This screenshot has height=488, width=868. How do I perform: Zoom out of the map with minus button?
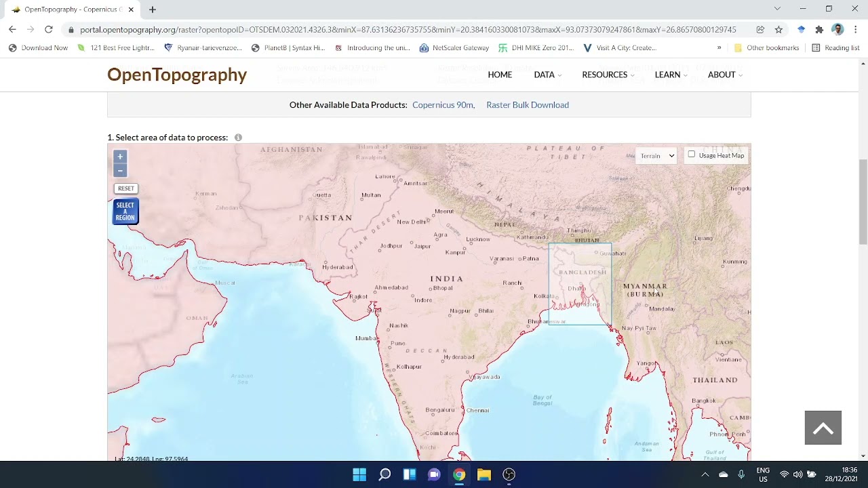(x=120, y=170)
